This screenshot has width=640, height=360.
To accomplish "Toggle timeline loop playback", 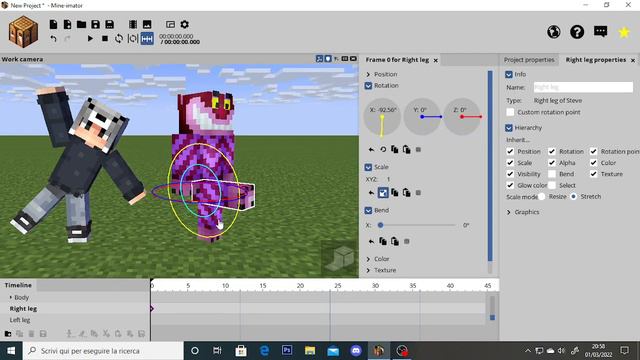I will click(119, 39).
